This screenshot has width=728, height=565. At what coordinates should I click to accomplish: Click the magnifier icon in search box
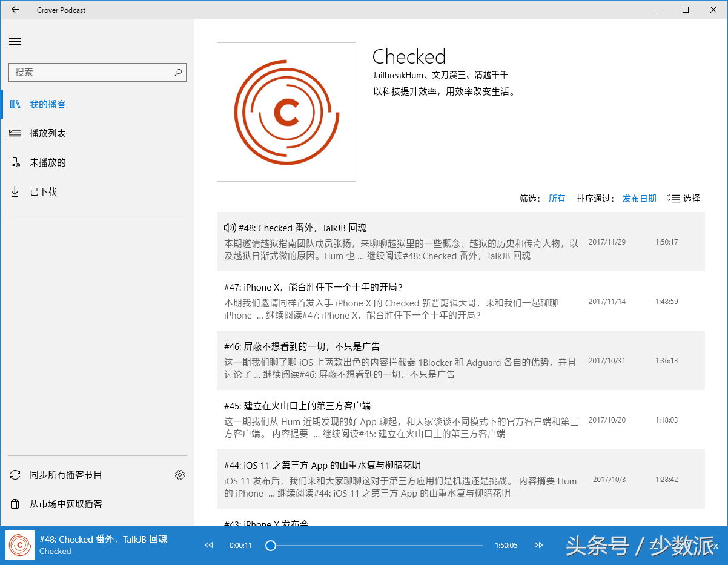point(178,72)
